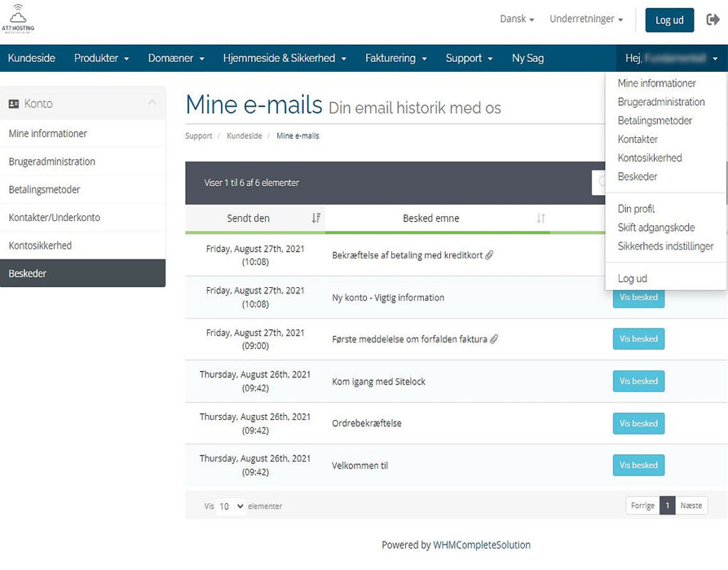Click attachment paperclip on kreditkort email

click(x=490, y=255)
